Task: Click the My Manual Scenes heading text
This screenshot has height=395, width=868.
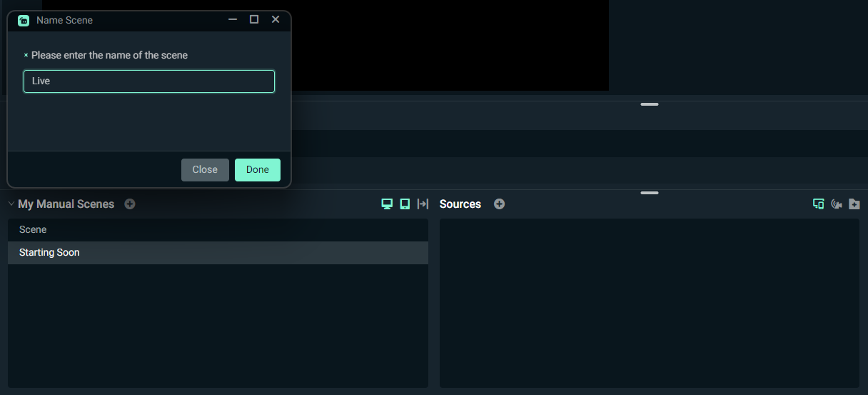Action: click(x=66, y=204)
